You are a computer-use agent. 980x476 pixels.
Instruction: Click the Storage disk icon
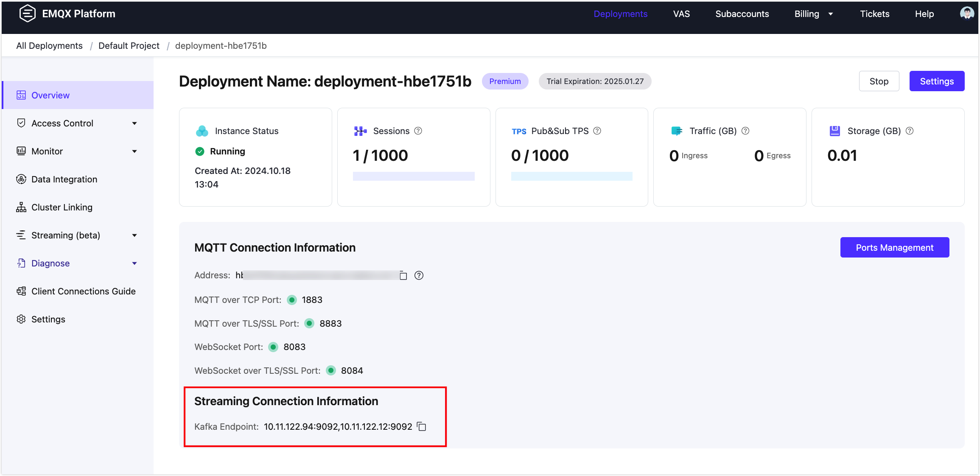pyautogui.click(x=835, y=131)
